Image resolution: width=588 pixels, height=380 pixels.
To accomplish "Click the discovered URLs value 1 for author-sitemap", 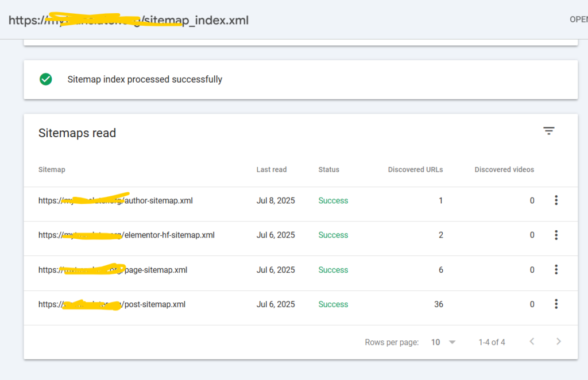I will click(441, 200).
